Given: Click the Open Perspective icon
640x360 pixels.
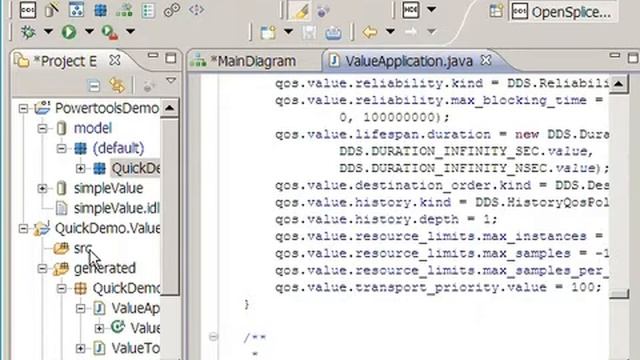Looking at the screenshot, I should 496,11.
